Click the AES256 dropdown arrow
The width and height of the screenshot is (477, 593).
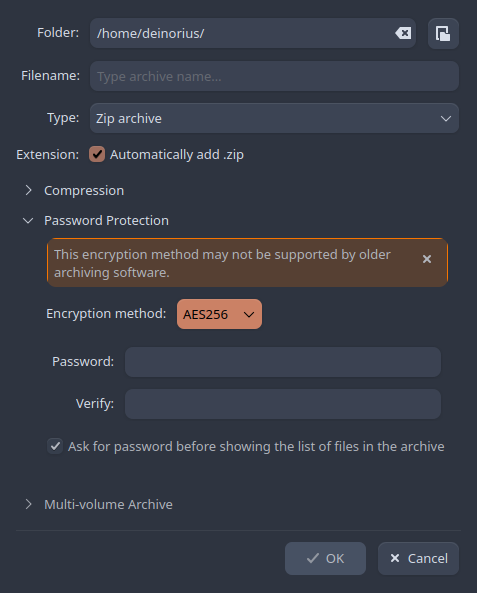pyautogui.click(x=249, y=314)
